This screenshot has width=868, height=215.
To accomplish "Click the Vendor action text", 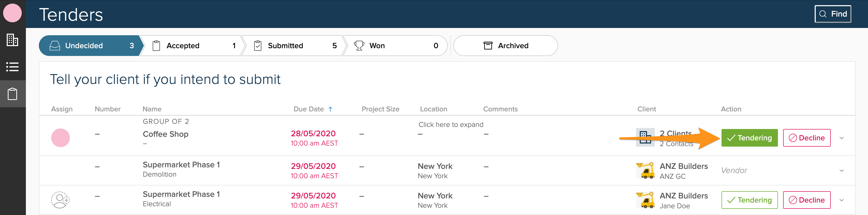I will 734,170.
